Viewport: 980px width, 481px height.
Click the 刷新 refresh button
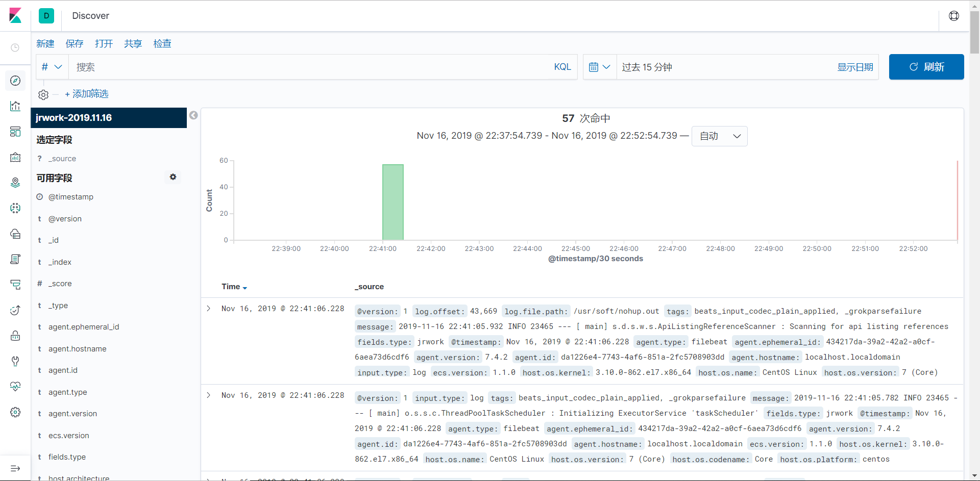[x=926, y=67]
